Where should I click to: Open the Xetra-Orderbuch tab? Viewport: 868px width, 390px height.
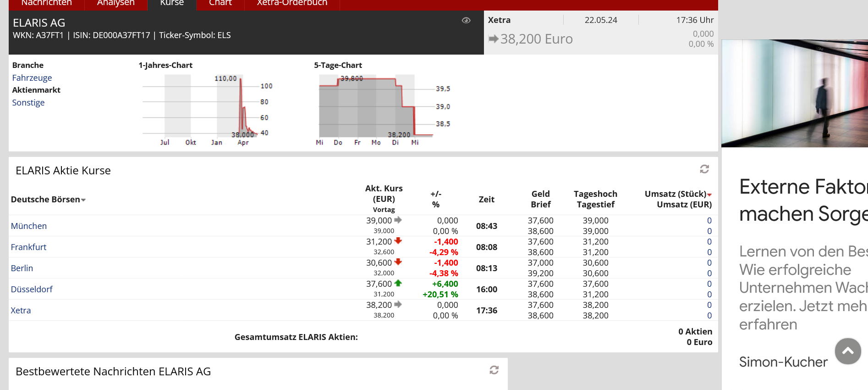pyautogui.click(x=292, y=3)
